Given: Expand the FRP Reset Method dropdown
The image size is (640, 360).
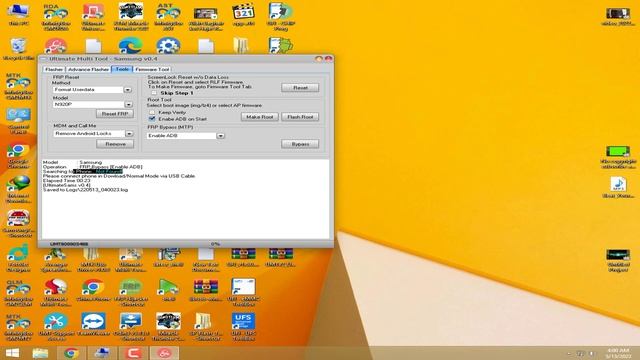Looking at the screenshot, I should click(x=128, y=89).
